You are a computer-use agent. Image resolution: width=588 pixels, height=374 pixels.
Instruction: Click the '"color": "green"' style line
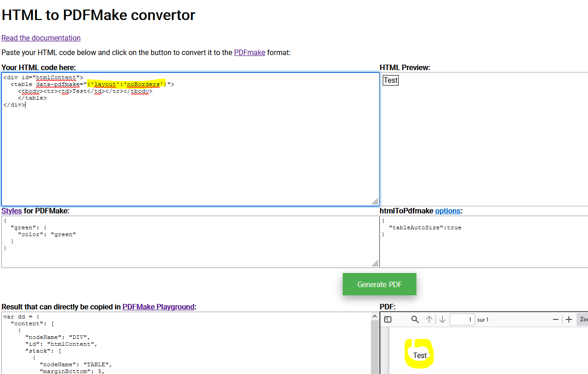coord(47,234)
